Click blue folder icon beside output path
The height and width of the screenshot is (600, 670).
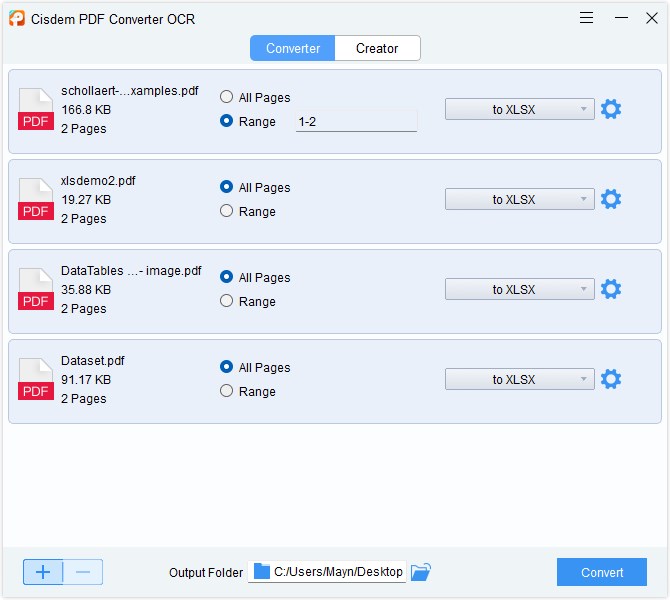click(262, 571)
